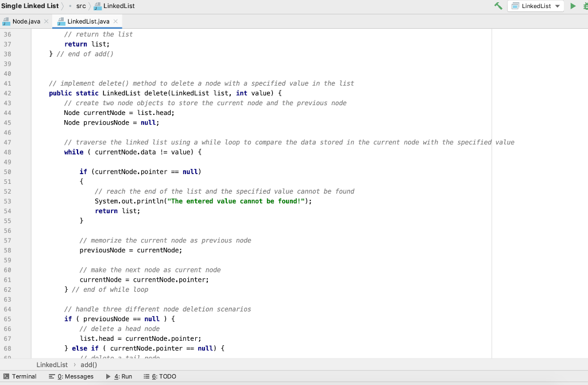Click the src folder breadcrumb

pyautogui.click(x=81, y=6)
